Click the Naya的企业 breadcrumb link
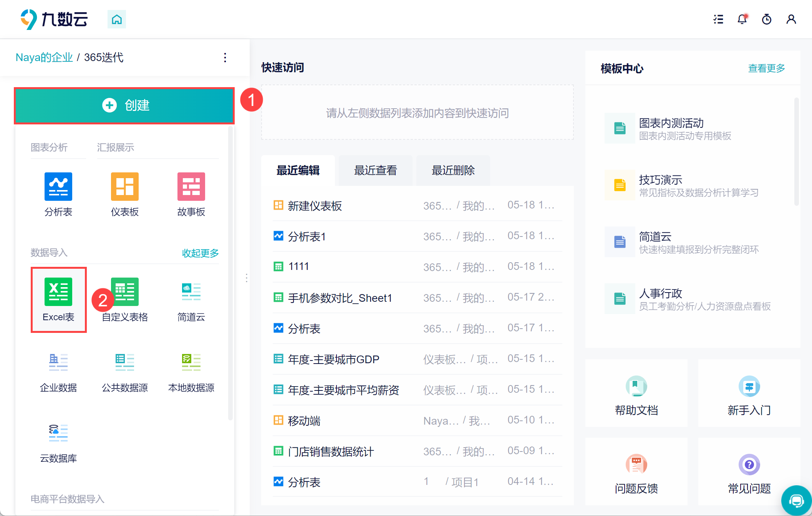The height and width of the screenshot is (516, 812). click(x=44, y=58)
